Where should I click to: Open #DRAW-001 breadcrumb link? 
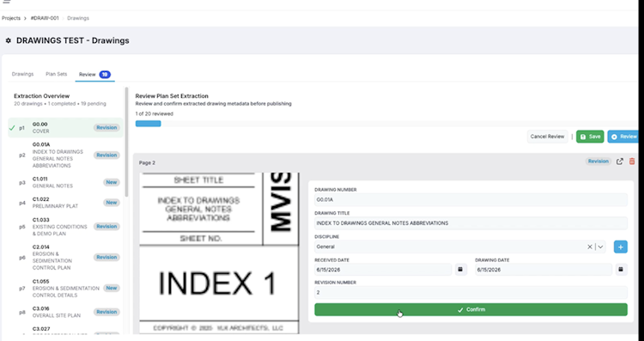coord(45,18)
